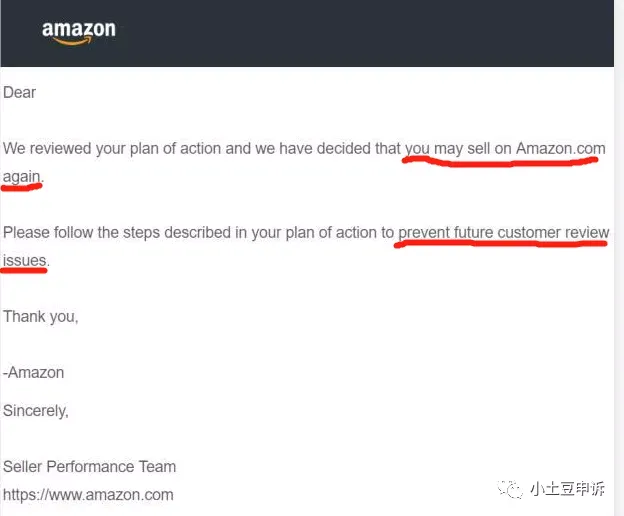Click the phrase "prevent future customer review"

(504, 233)
